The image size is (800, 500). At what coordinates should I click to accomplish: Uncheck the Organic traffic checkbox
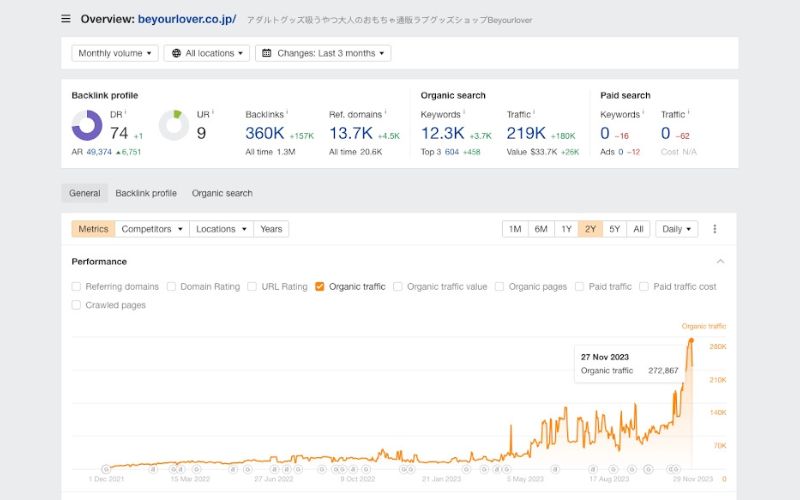coord(320,287)
